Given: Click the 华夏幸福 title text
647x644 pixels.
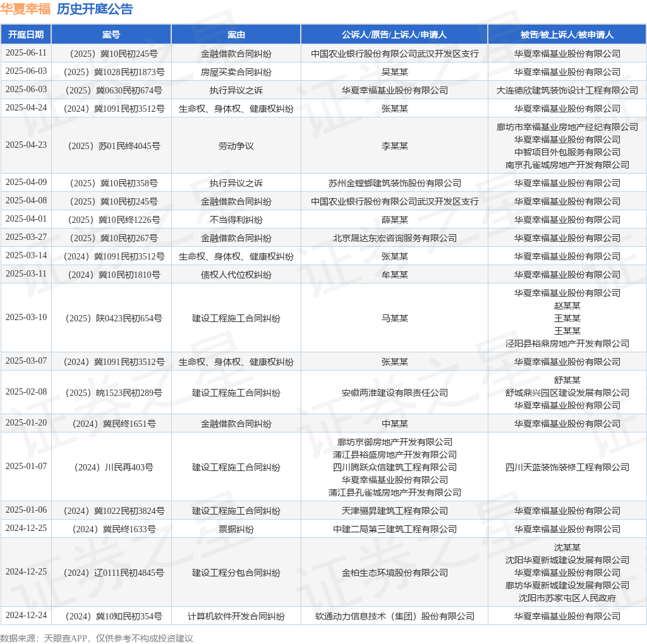Looking at the screenshot, I should coord(25,9).
